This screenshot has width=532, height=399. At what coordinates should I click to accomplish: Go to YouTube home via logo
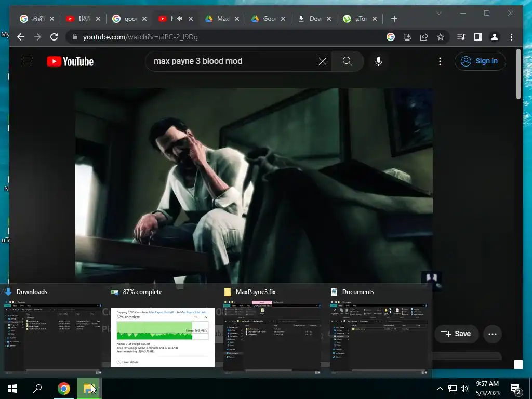tap(70, 61)
